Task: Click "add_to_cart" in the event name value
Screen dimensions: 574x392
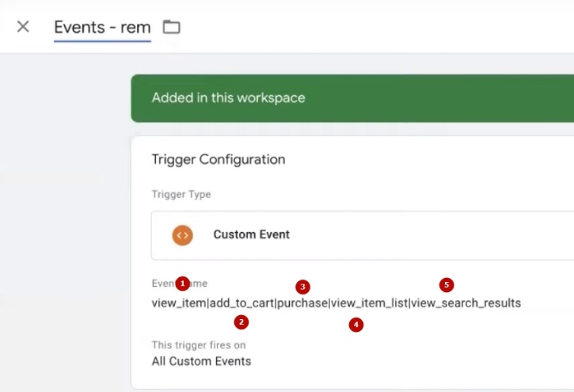Action: pos(241,303)
